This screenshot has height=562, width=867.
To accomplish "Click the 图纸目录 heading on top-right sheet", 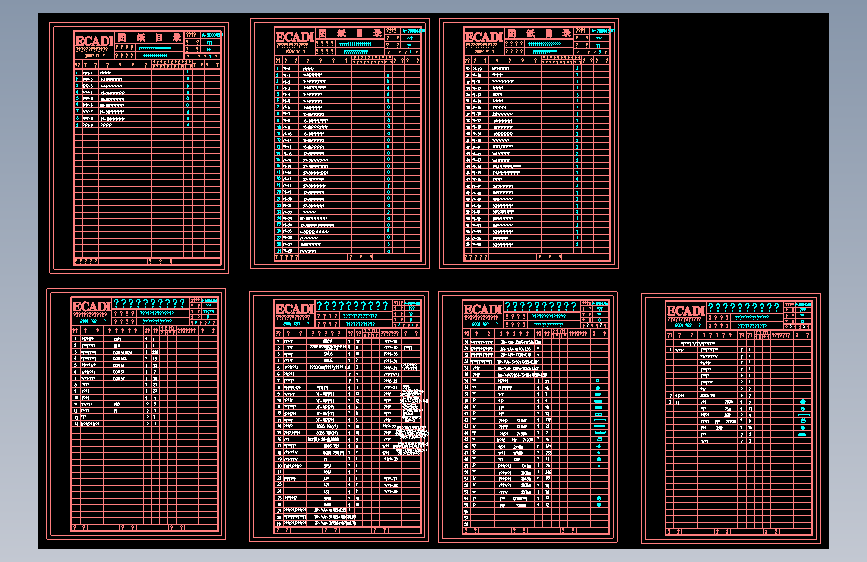I will (x=539, y=34).
